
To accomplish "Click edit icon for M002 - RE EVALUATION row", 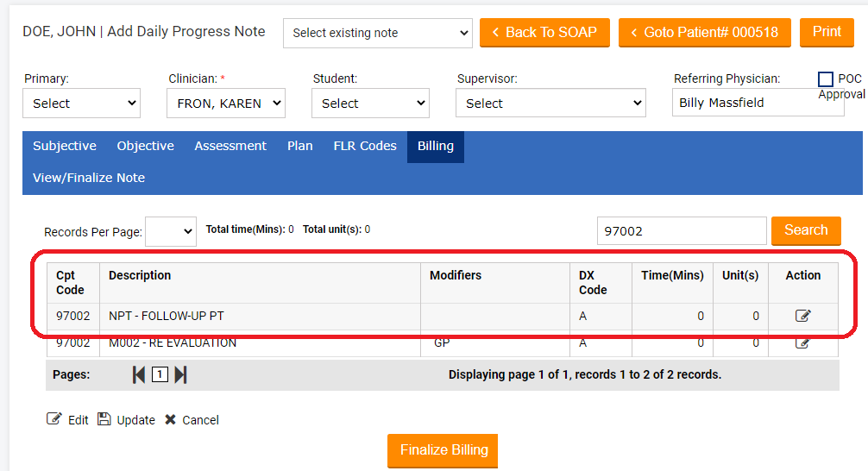I will click(x=802, y=344).
